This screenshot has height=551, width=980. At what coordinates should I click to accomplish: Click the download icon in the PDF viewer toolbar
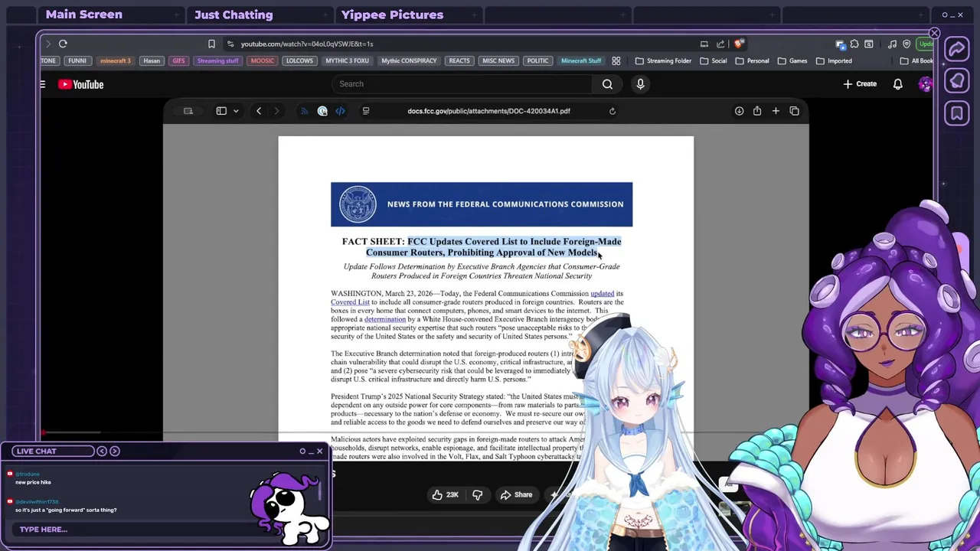[739, 111]
